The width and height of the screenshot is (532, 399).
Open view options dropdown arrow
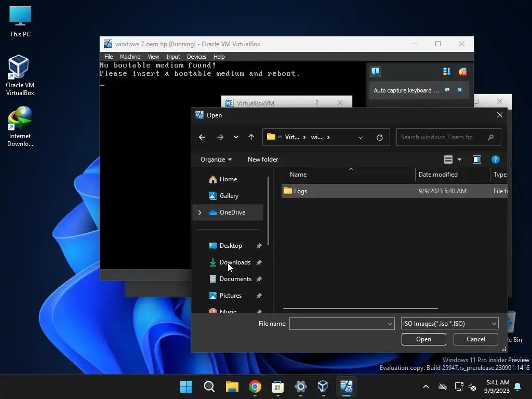[x=459, y=159]
